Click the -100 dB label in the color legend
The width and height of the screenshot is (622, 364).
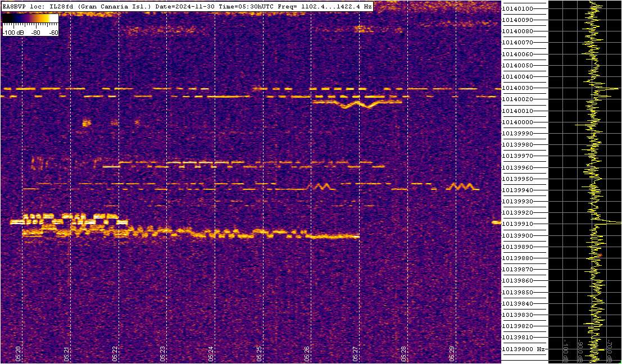tap(12, 33)
